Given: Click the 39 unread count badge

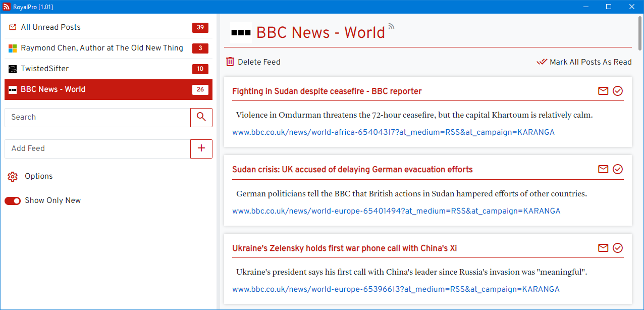Looking at the screenshot, I should coord(200,27).
